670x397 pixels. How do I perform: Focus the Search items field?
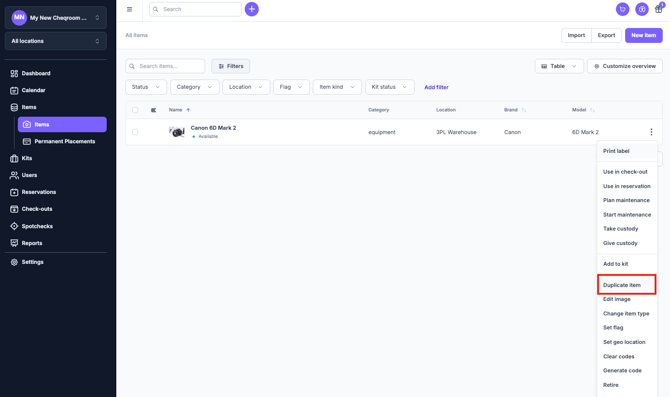165,66
